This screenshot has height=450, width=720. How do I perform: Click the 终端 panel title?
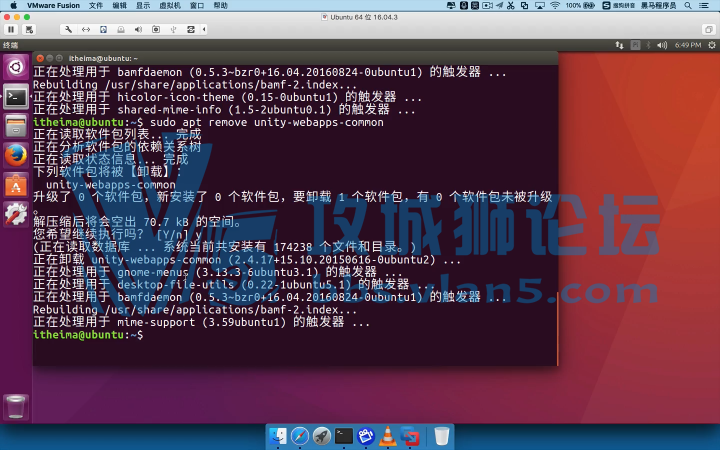10,45
